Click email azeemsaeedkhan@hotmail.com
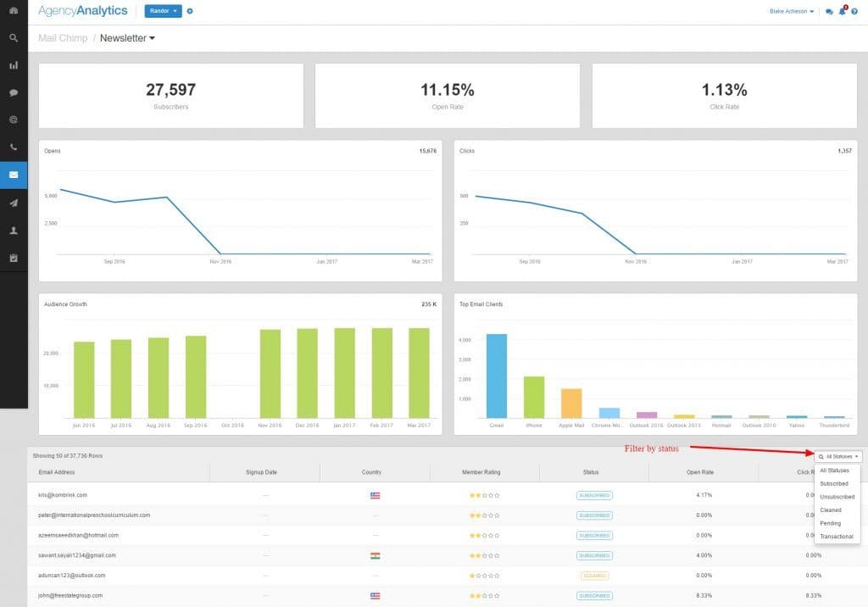 click(78, 536)
